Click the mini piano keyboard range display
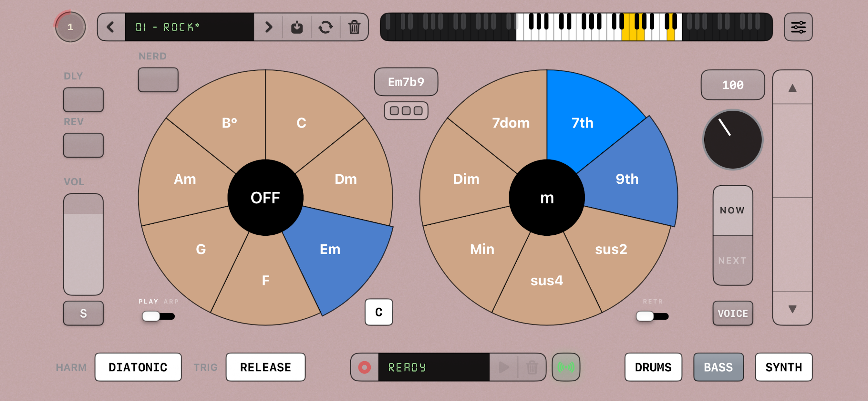 pyautogui.click(x=576, y=27)
